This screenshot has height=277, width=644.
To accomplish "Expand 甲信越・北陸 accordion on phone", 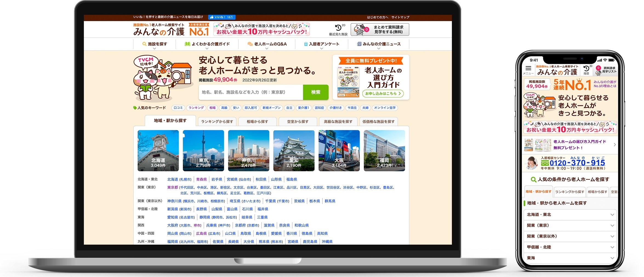I will [570, 247].
